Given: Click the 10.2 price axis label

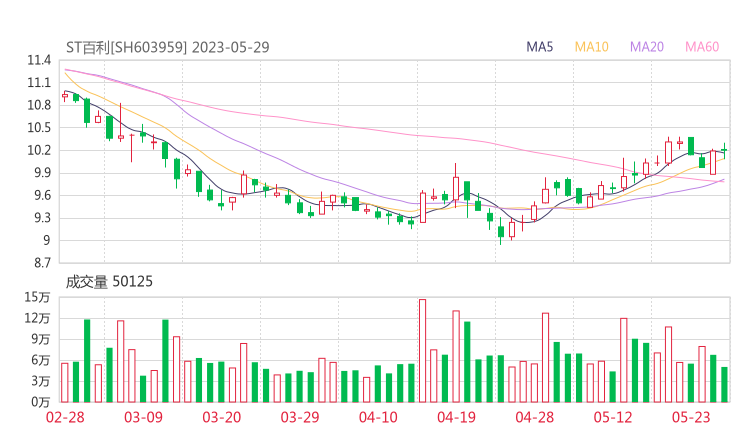Looking at the screenshot, I should 39,150.
